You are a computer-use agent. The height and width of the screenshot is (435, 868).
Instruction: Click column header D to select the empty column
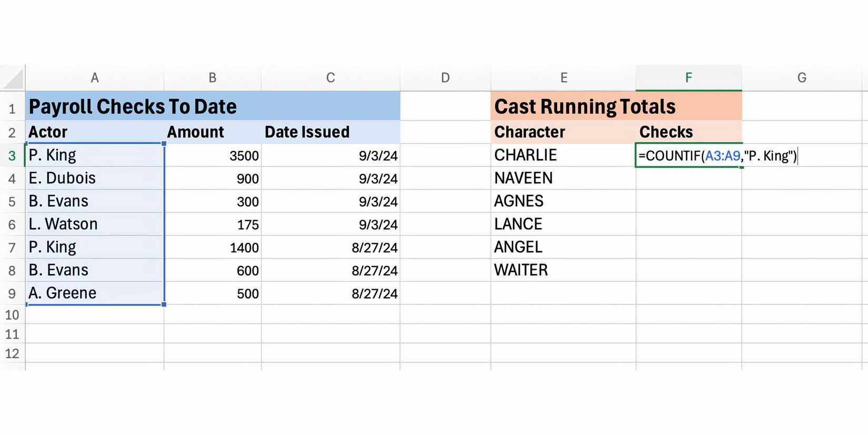pos(445,77)
